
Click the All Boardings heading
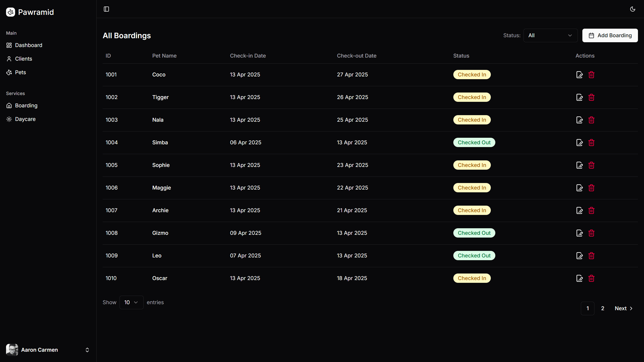coord(127,36)
